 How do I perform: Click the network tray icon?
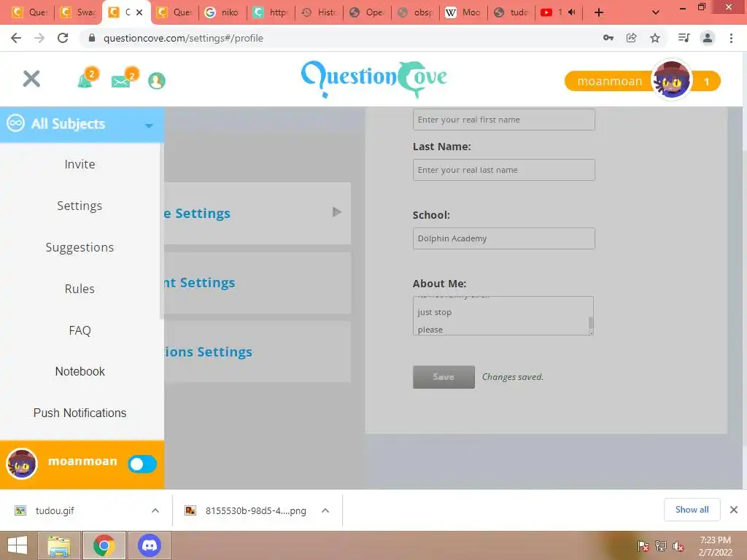[661, 546]
